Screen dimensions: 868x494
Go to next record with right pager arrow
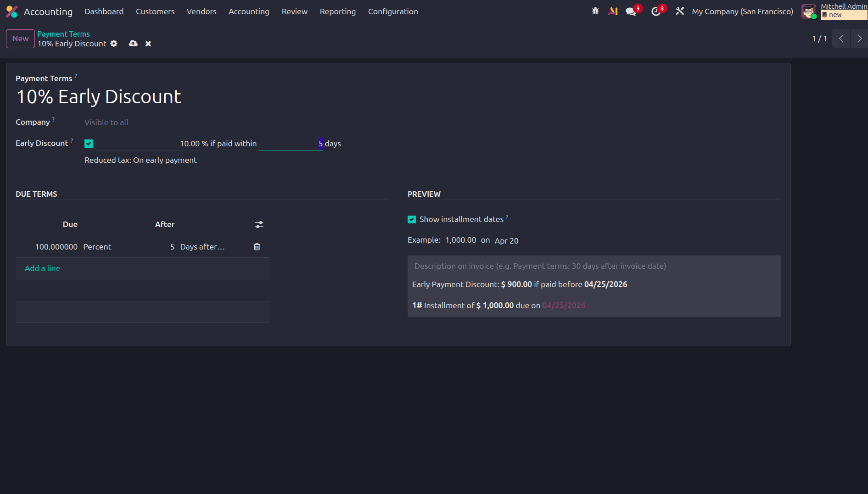pos(859,39)
